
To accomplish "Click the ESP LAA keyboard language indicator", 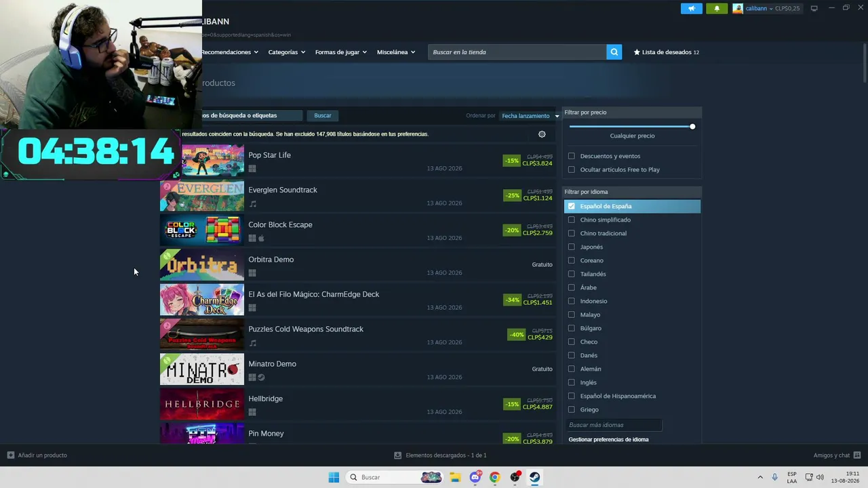I will 792,477.
